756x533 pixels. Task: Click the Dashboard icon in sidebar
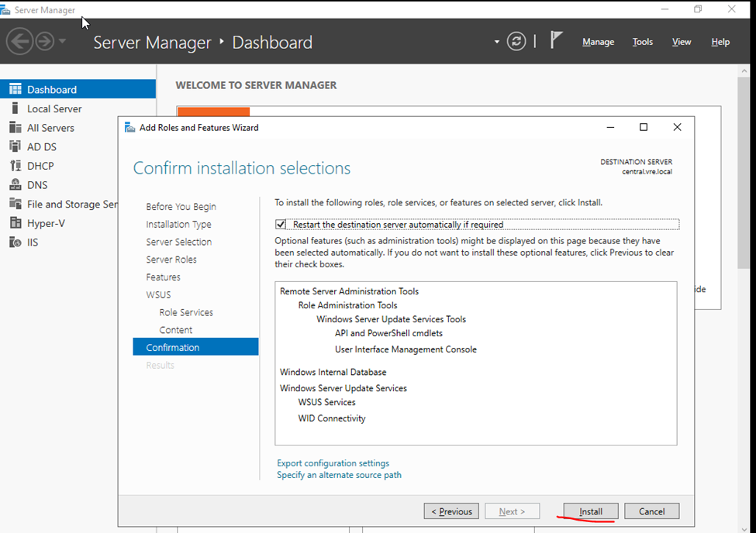pos(15,89)
